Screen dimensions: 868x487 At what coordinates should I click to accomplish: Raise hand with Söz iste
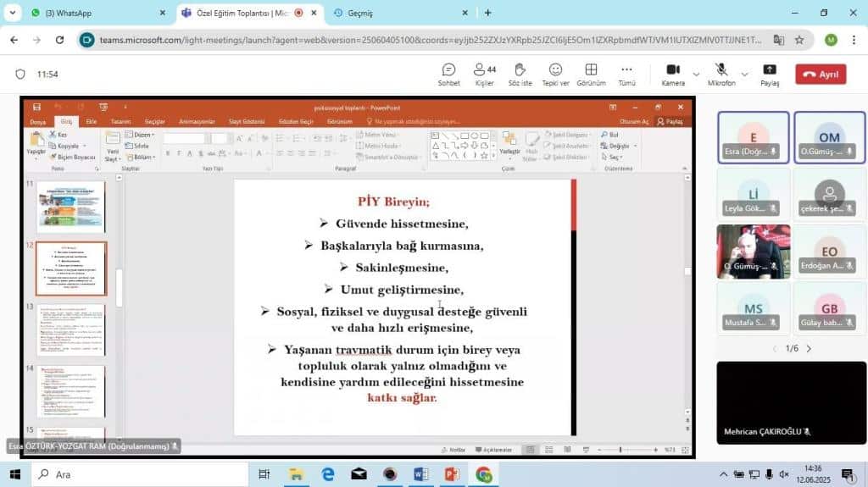point(520,75)
